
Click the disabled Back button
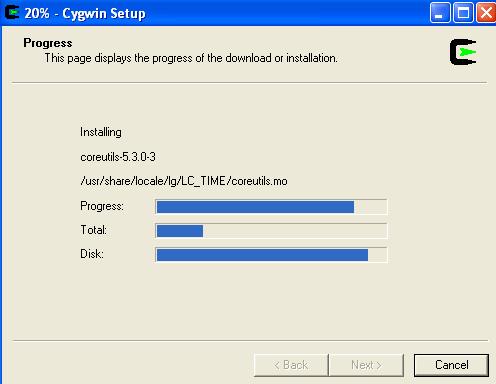(x=291, y=365)
